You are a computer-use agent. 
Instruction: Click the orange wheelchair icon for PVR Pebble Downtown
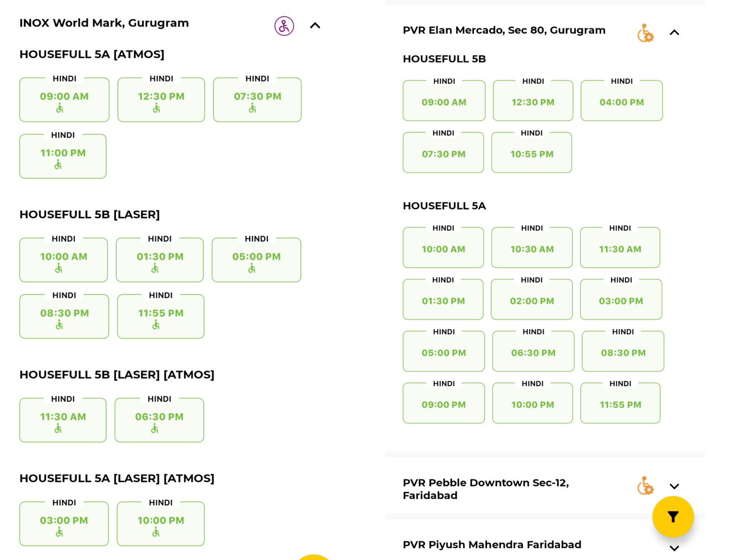coord(645,486)
